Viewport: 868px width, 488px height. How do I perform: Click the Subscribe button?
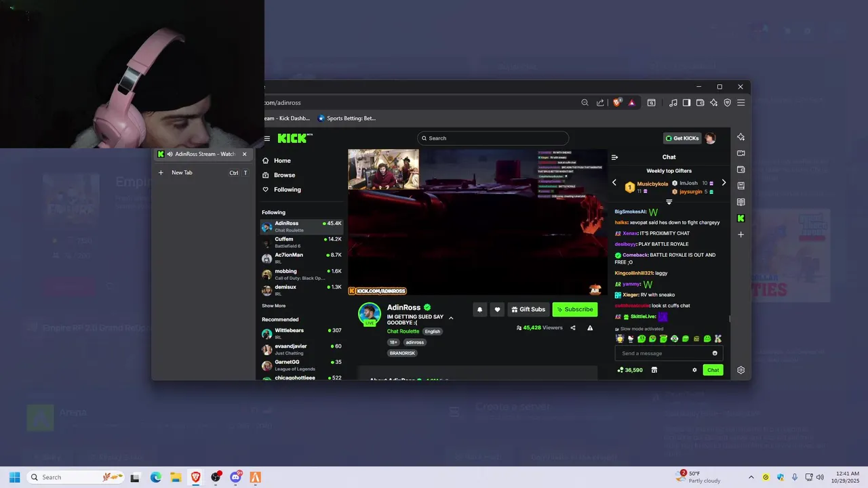tap(575, 309)
